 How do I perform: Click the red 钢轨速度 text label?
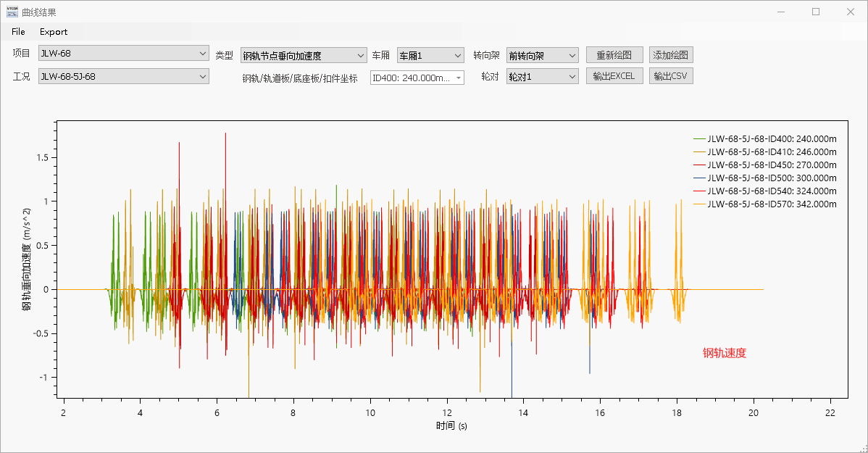(724, 353)
